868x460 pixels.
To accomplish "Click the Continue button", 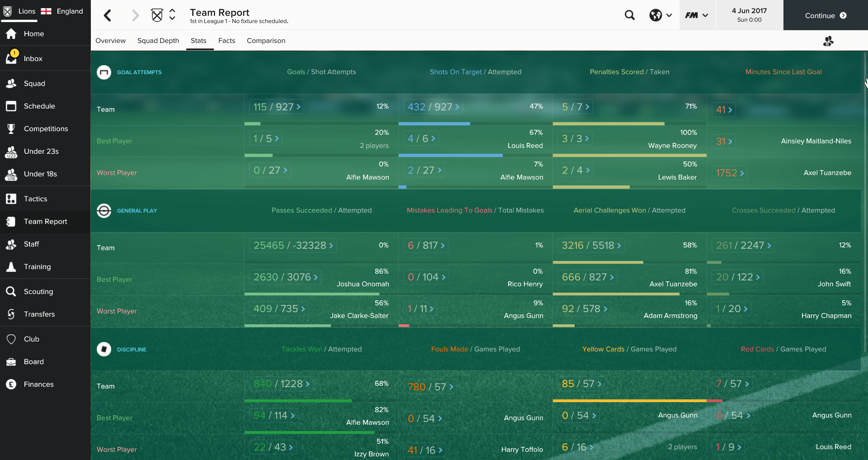I will (826, 15).
